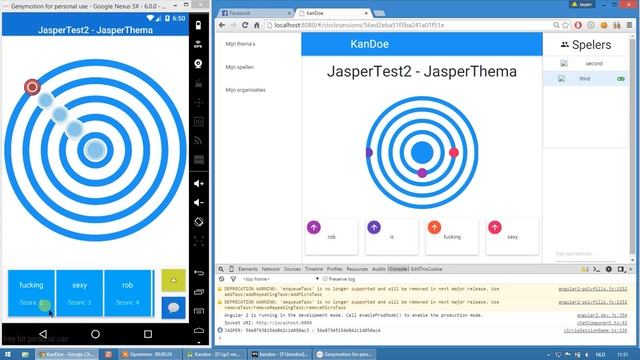Click the orange up arrow on fucking card
This screenshot has width=640, height=360.
coord(434,227)
